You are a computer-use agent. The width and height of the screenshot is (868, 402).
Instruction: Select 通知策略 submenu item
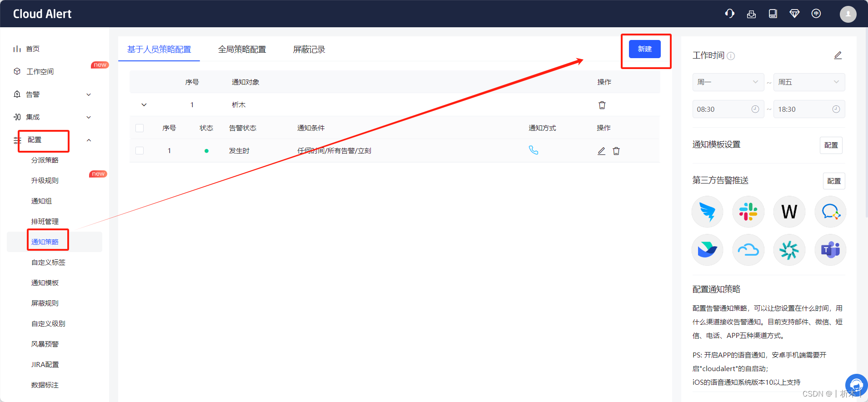pyautogui.click(x=45, y=242)
